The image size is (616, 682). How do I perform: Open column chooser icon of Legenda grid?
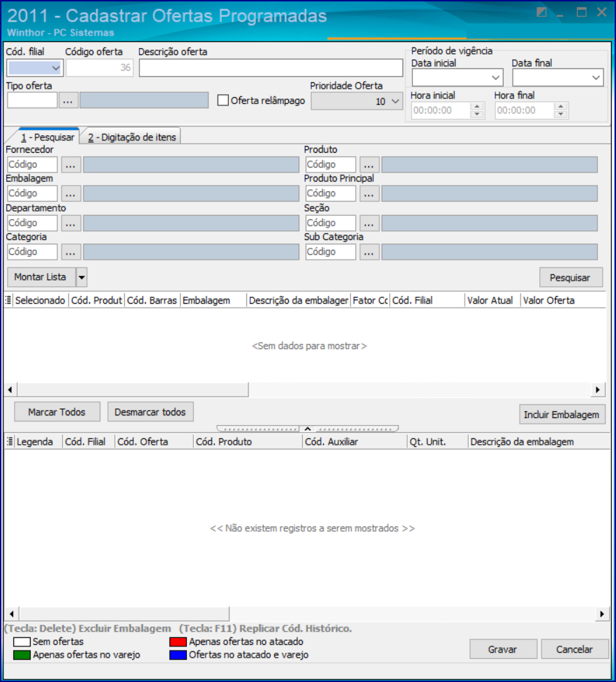pyautogui.click(x=10, y=441)
